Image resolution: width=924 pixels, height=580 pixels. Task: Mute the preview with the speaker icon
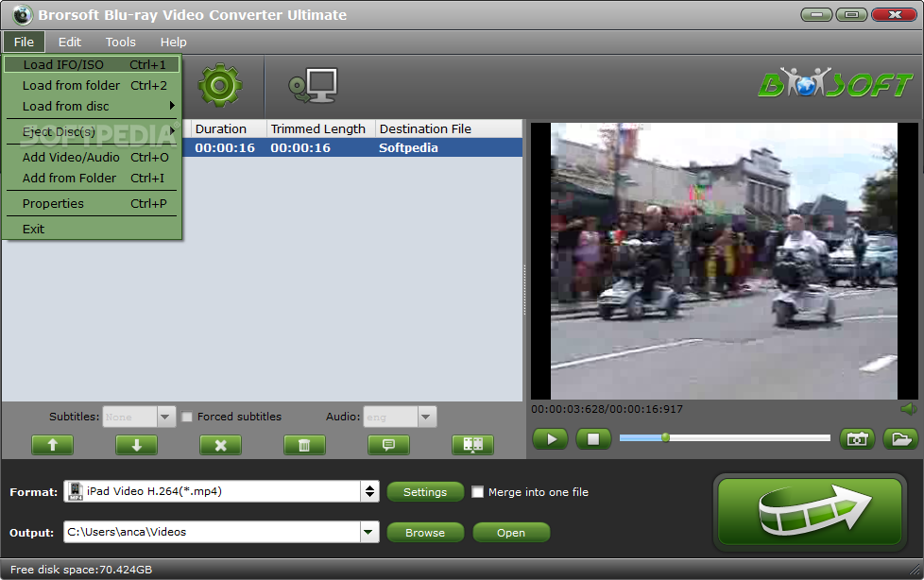pos(909,409)
